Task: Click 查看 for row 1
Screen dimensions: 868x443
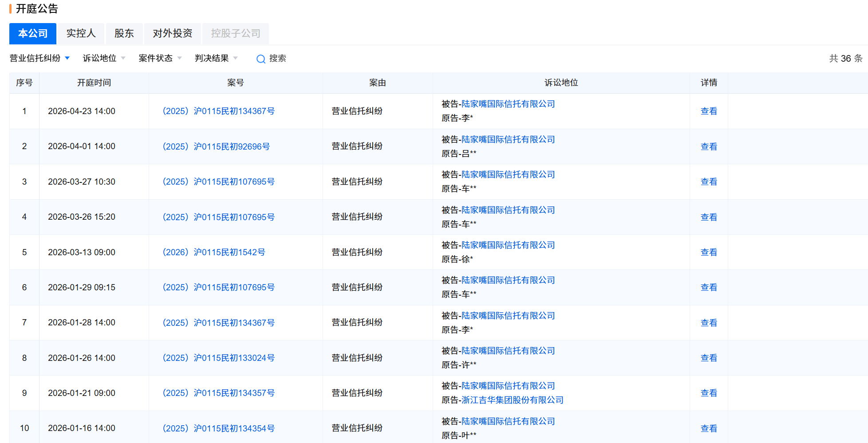Action: point(709,111)
